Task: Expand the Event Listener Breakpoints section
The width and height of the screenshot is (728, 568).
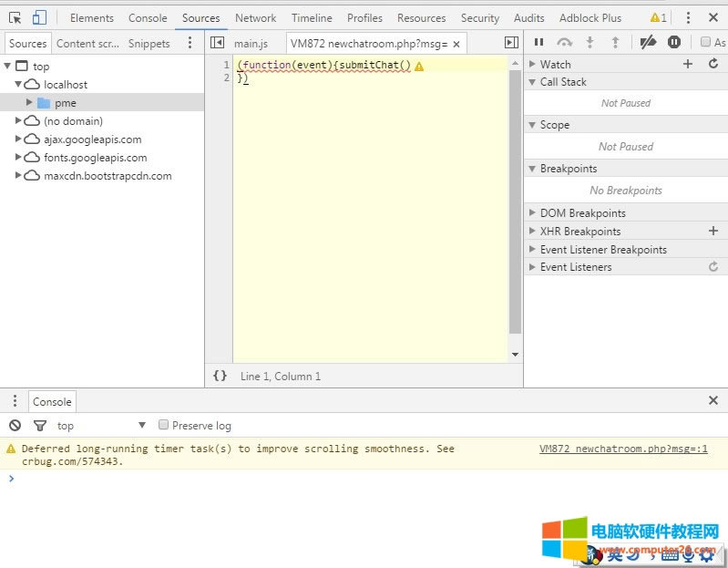Action: click(x=533, y=249)
